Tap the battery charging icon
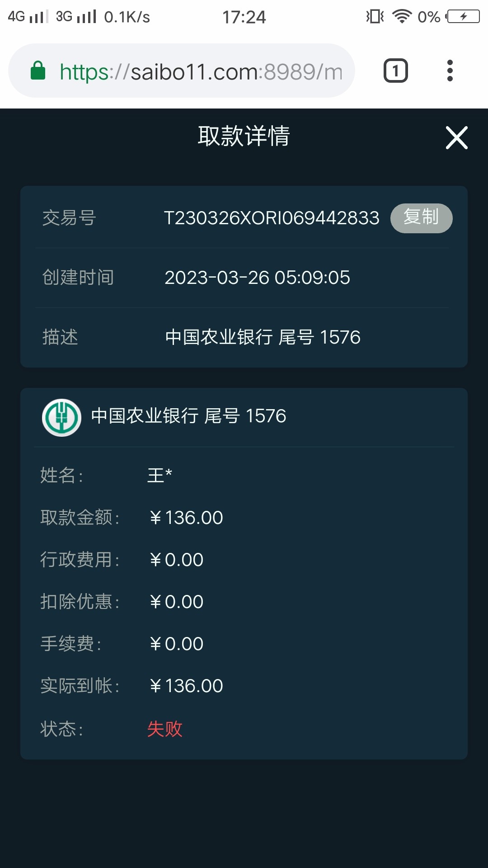Screen dimensions: 488x868 463,17
